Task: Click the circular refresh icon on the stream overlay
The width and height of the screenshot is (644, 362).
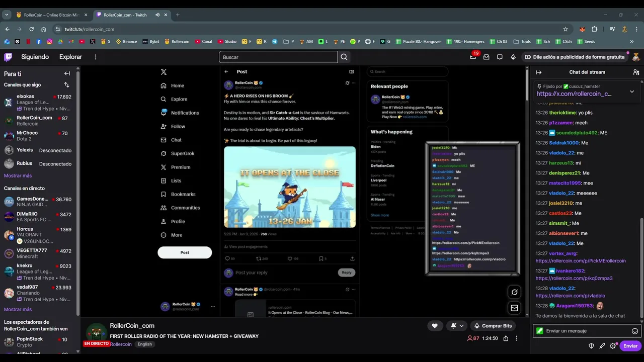Action: [x=514, y=292]
